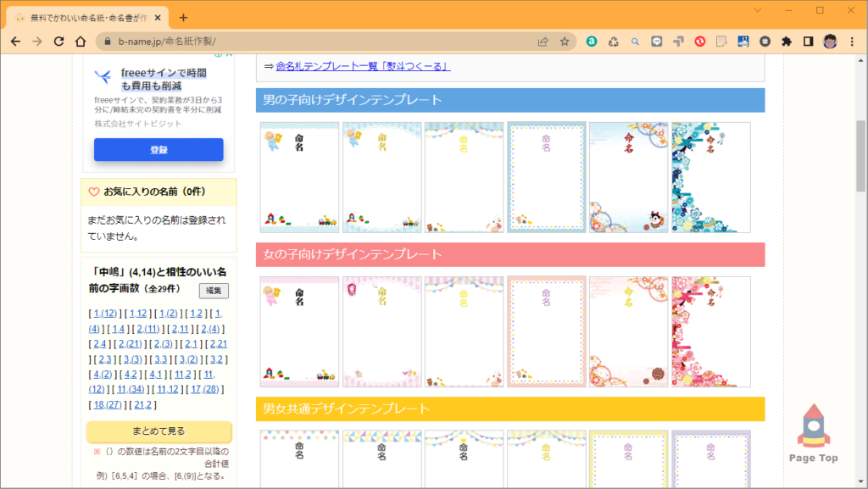This screenshot has width=868, height=489.
Task: Click the Page Top rocket icon
Action: click(812, 428)
